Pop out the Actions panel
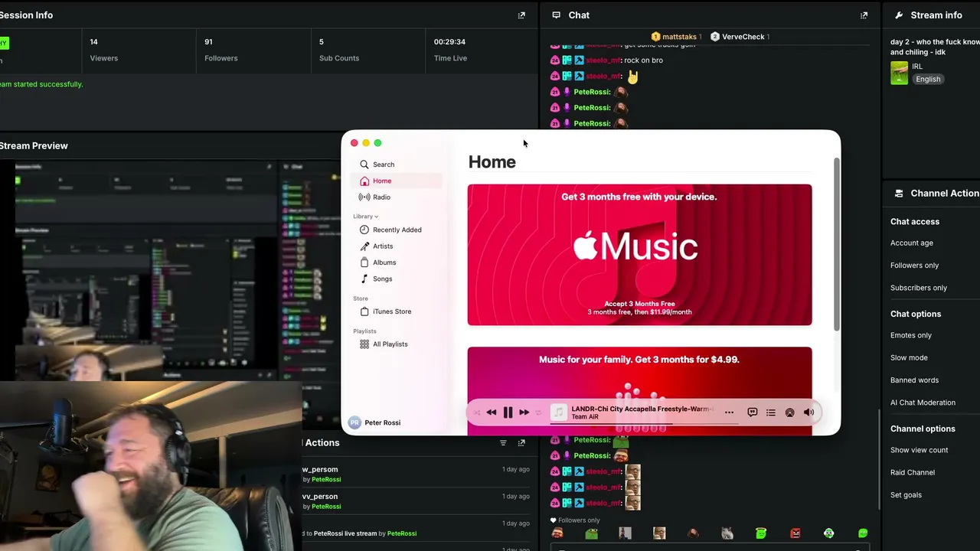Screen dimensions: 980x551 click(x=521, y=443)
